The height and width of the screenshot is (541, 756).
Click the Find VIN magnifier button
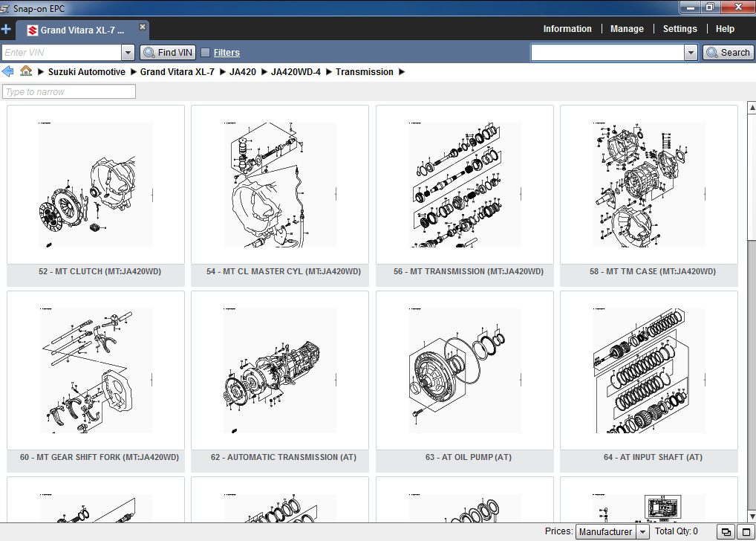168,53
